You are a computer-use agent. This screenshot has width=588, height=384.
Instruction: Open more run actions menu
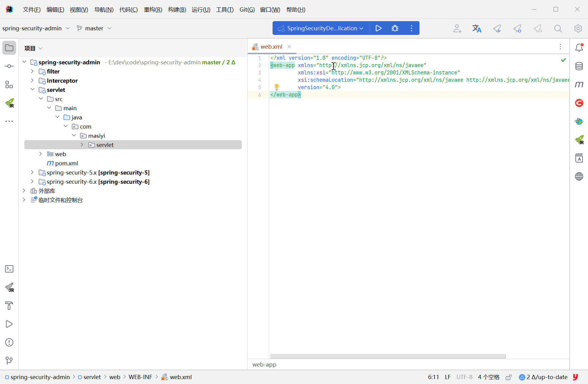412,28
